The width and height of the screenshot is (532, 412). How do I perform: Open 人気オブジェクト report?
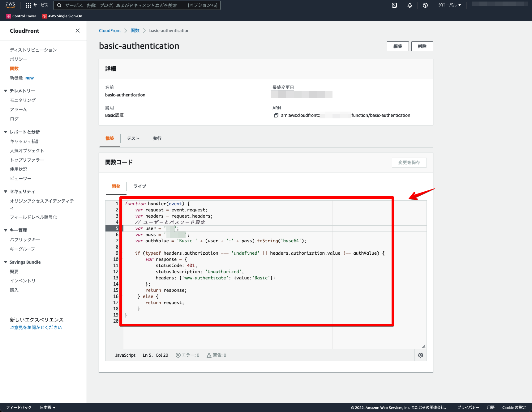coord(27,151)
